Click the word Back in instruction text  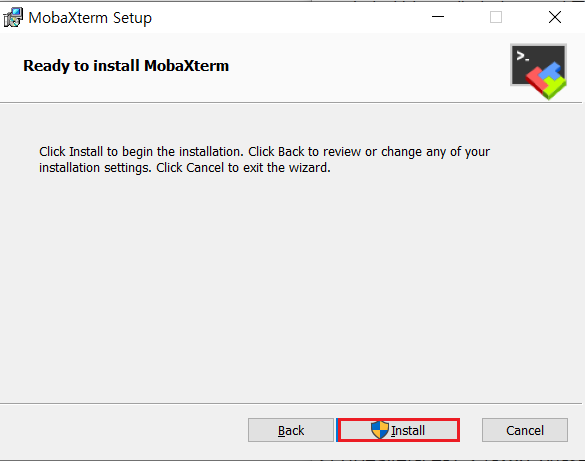[x=291, y=152]
